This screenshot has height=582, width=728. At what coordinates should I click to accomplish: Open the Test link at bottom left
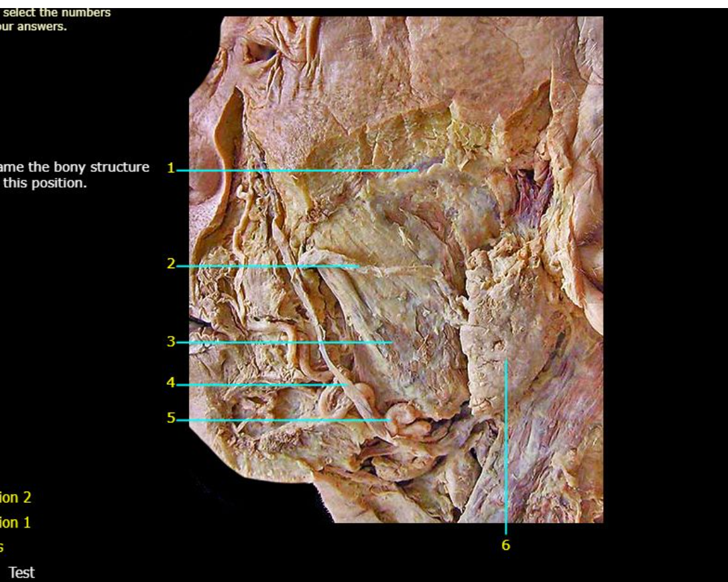(21, 572)
